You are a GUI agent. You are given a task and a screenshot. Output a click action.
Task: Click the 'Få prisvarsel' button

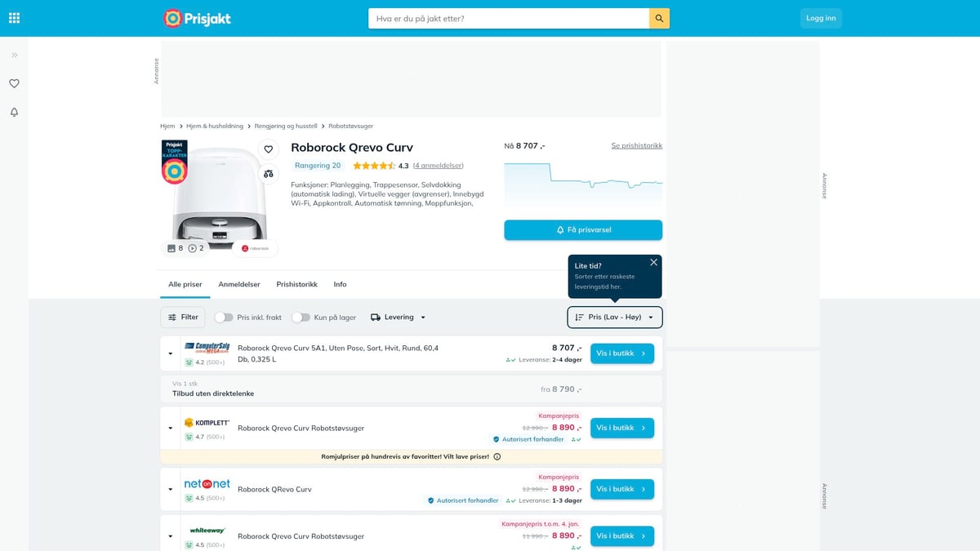click(583, 230)
